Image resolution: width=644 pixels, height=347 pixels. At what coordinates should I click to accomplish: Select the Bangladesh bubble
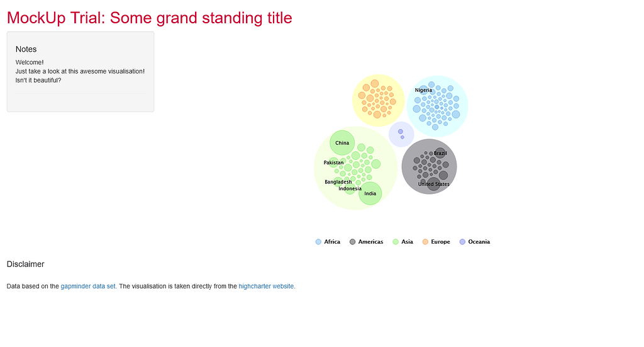[x=338, y=182]
